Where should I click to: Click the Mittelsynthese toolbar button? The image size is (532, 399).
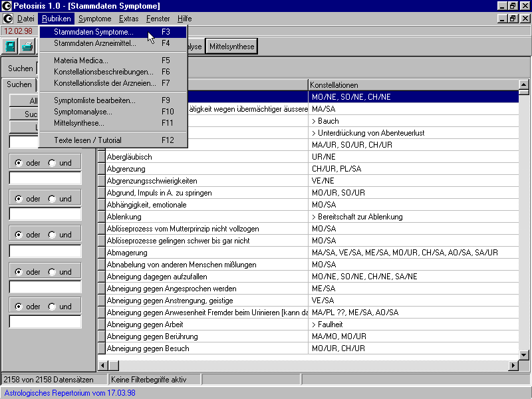(231, 47)
